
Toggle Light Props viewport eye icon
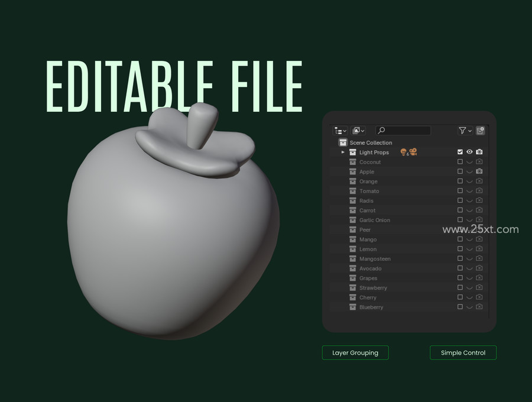point(469,152)
